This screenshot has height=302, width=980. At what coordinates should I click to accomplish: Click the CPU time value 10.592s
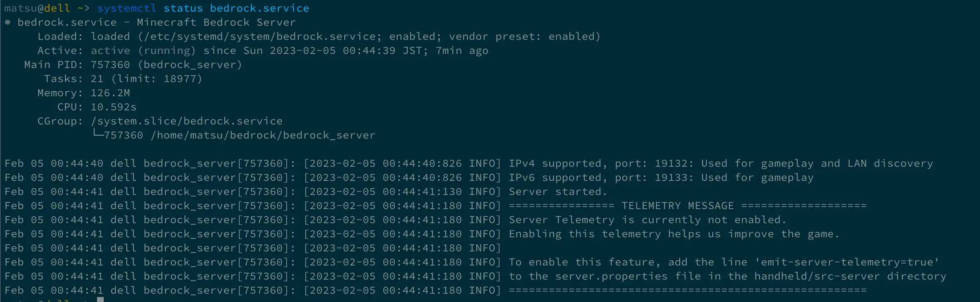click(113, 107)
